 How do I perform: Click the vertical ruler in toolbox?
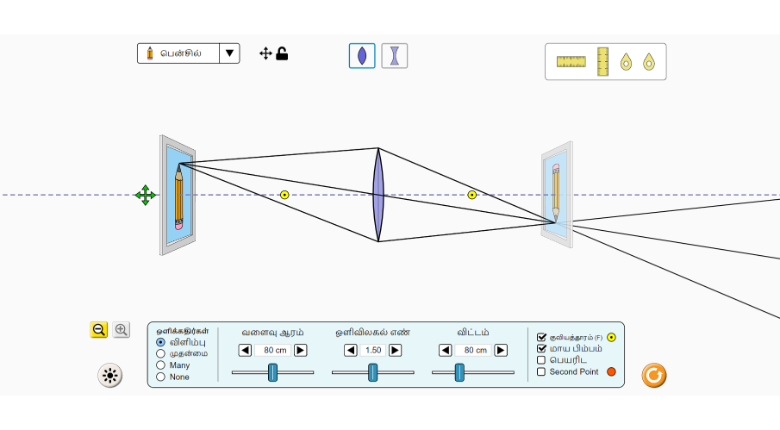602,62
